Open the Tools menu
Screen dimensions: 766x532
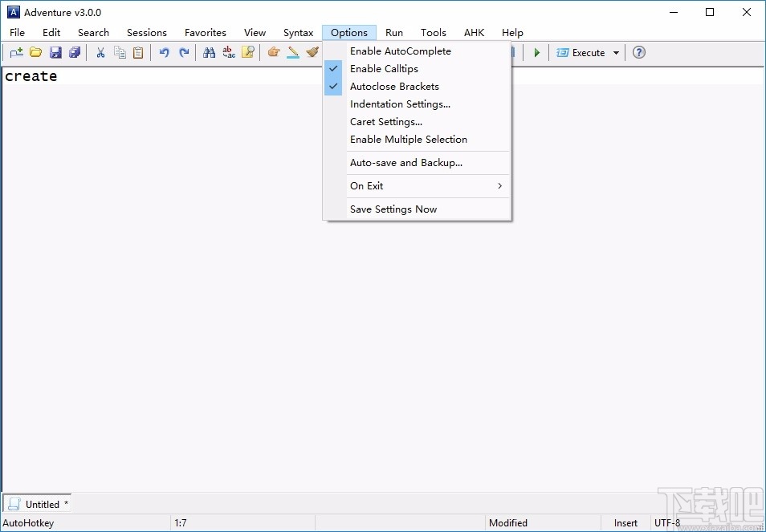coord(434,33)
